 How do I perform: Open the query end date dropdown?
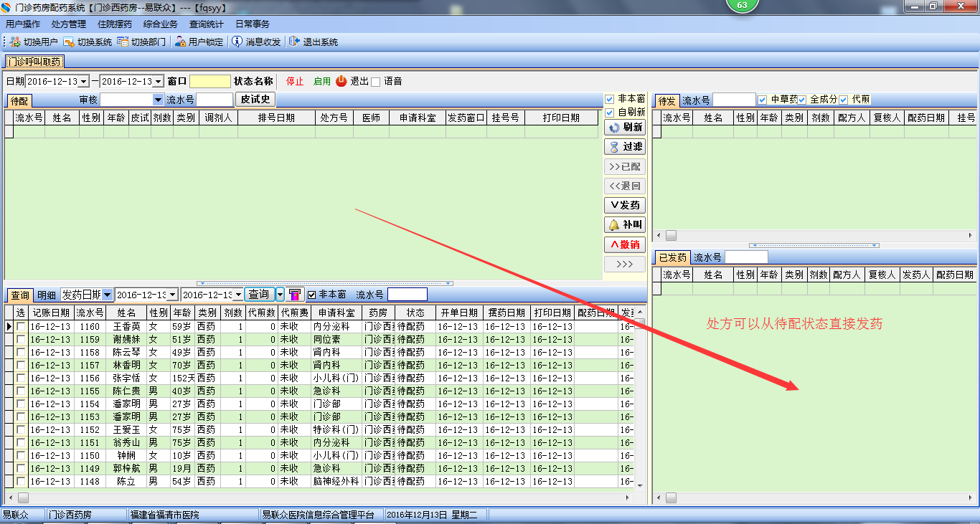coord(238,295)
